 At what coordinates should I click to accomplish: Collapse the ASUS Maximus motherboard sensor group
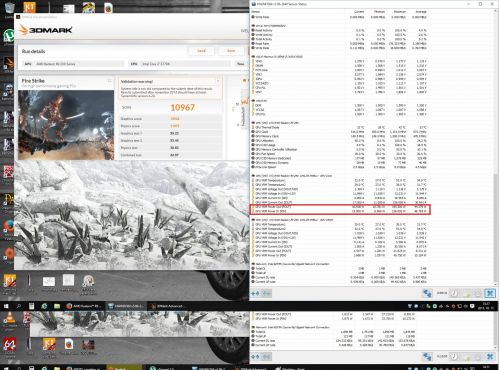click(253, 57)
